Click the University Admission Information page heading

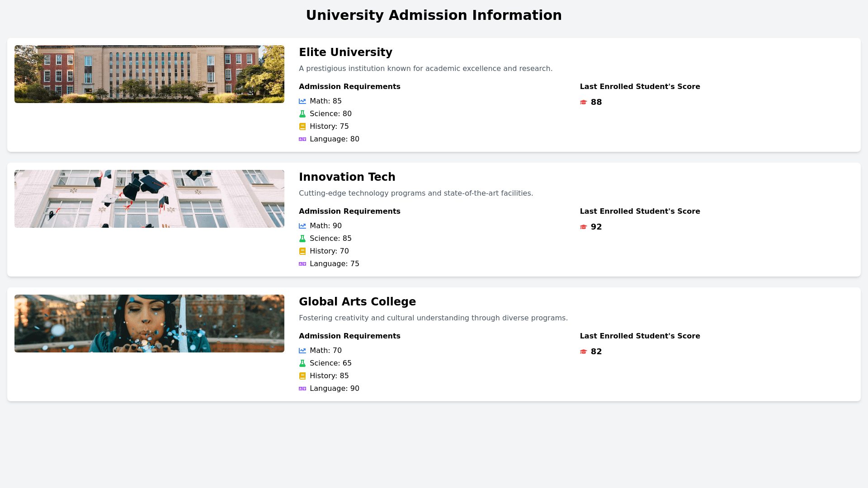tap(434, 15)
